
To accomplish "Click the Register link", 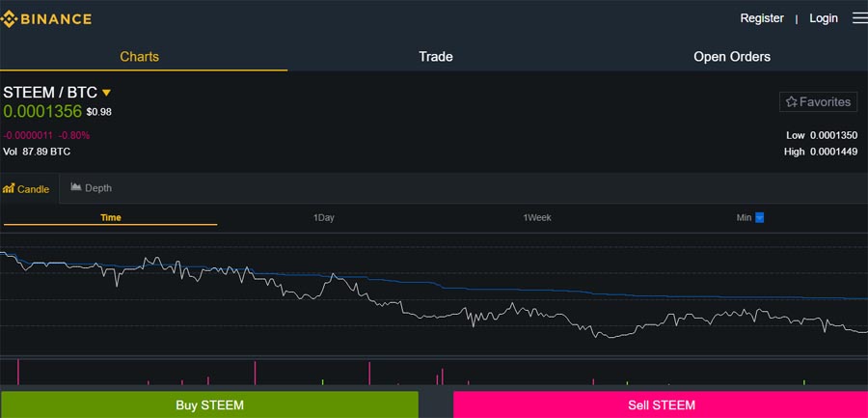I will (x=762, y=18).
